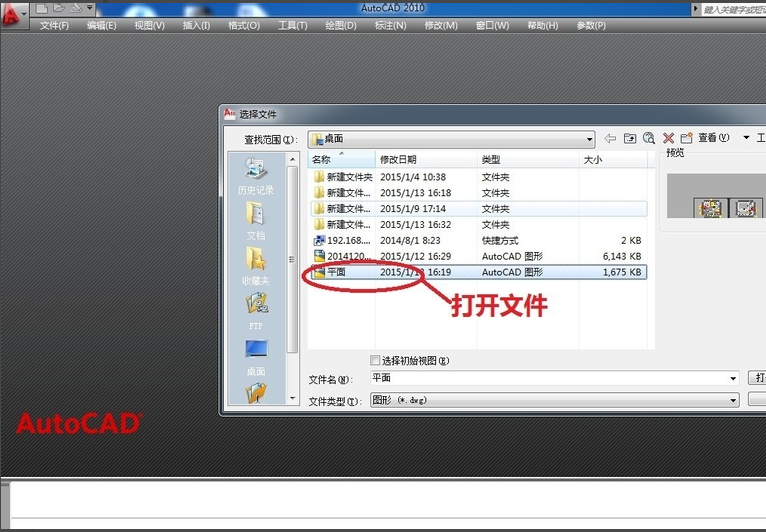This screenshot has width=766, height=532.
Task: Sort by the 大小 column header
Action: click(614, 160)
